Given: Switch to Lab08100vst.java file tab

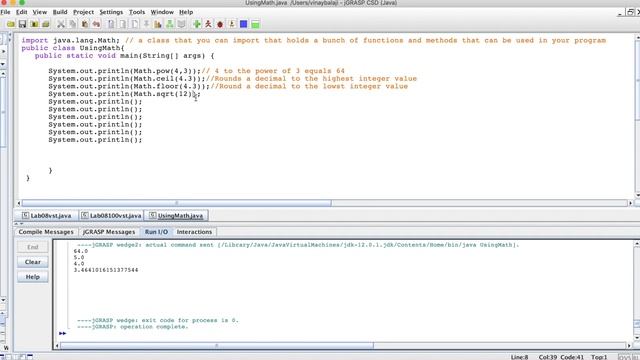Looking at the screenshot, I should 111,216.
